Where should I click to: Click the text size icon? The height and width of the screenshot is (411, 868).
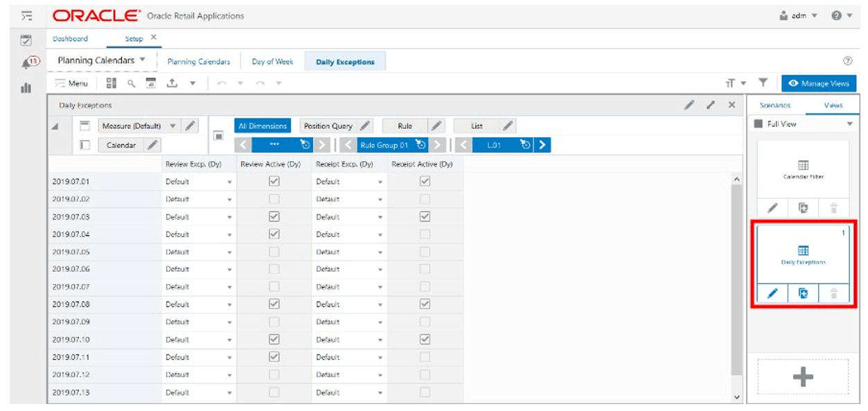[x=730, y=83]
